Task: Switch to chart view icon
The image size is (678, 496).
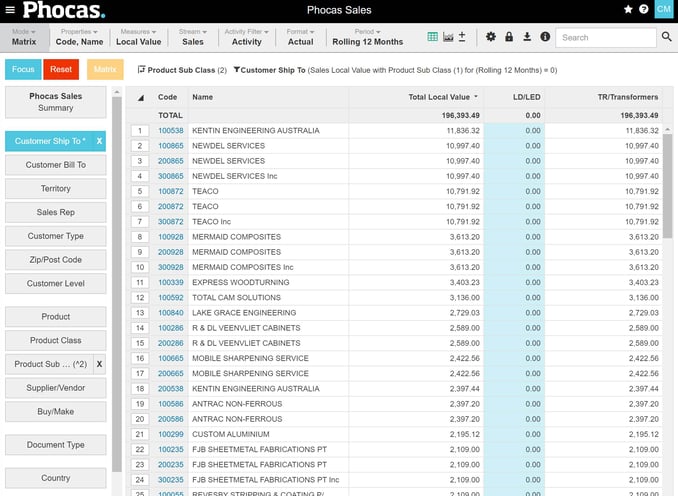Action: pyautogui.click(x=448, y=37)
